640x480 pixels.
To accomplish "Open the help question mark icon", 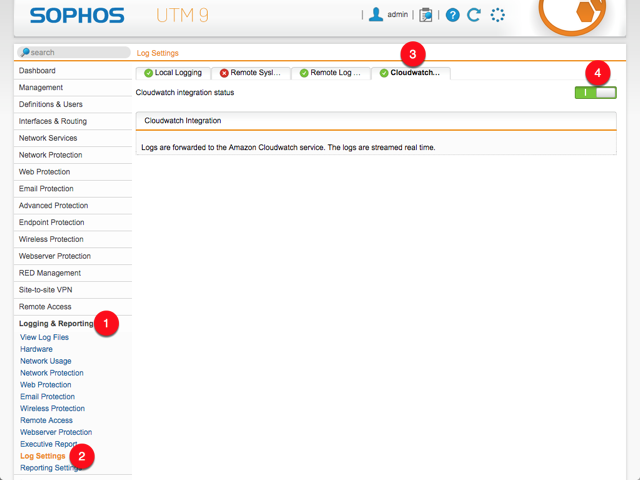I will [x=452, y=15].
